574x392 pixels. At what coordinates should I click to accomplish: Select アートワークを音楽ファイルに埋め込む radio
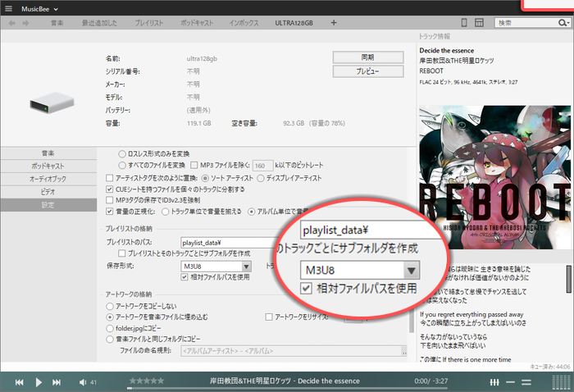click(x=110, y=317)
